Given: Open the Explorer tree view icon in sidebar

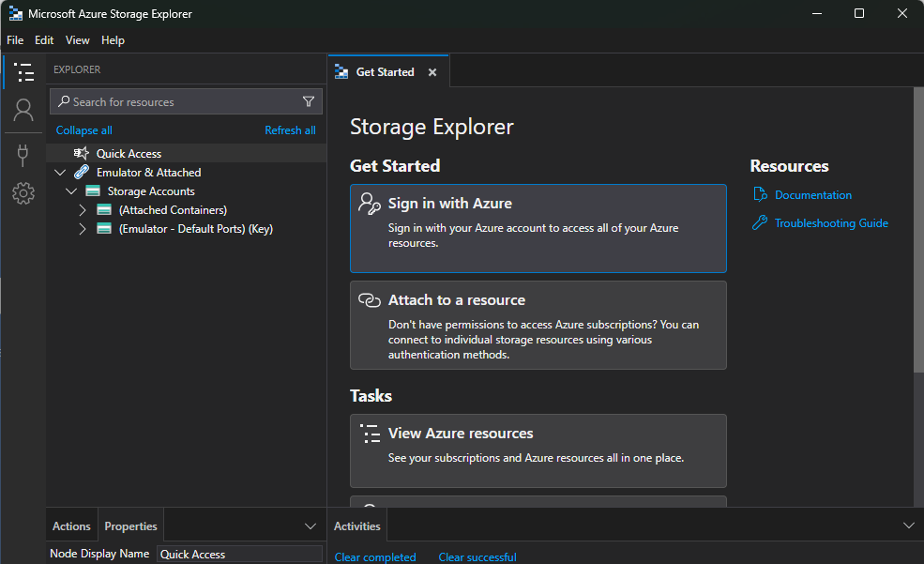Looking at the screenshot, I should tap(23, 72).
